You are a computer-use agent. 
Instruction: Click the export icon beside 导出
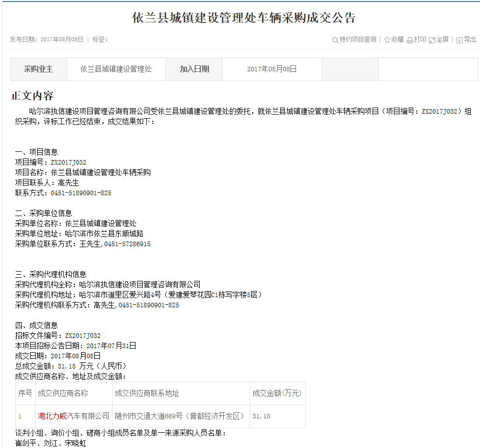pos(460,40)
